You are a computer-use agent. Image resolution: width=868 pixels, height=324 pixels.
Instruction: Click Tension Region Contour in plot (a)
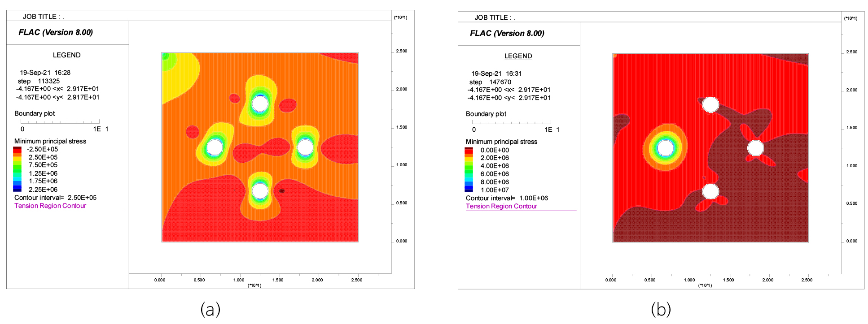point(50,206)
